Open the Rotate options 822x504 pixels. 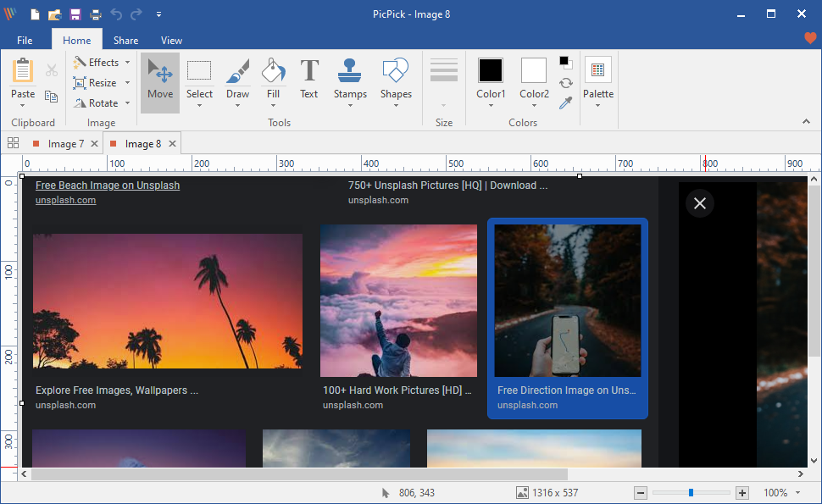point(102,103)
